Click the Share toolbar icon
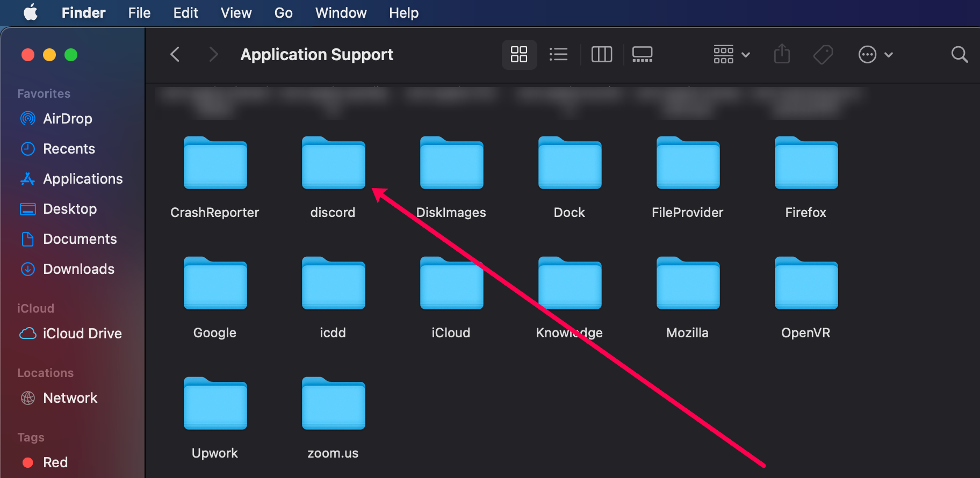This screenshot has height=478, width=980. tap(782, 54)
